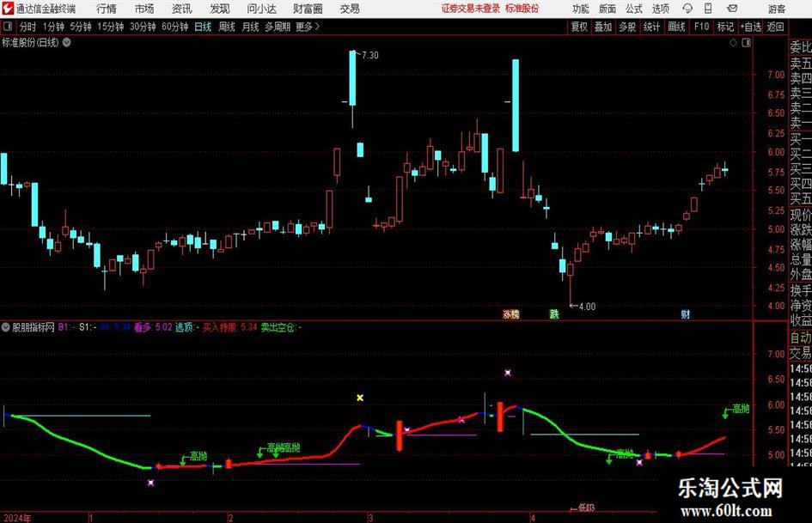Click the 涨榜 marker on the chart

(511, 313)
